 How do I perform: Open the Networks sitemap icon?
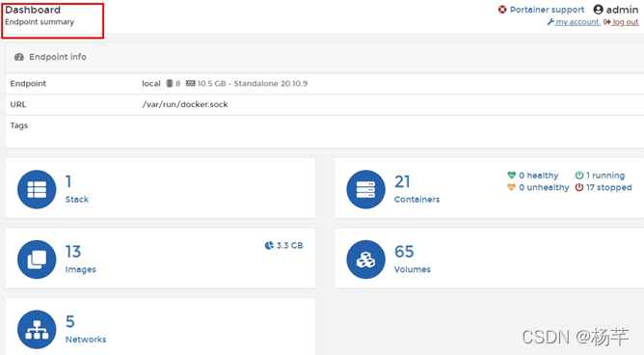pyautogui.click(x=37, y=330)
